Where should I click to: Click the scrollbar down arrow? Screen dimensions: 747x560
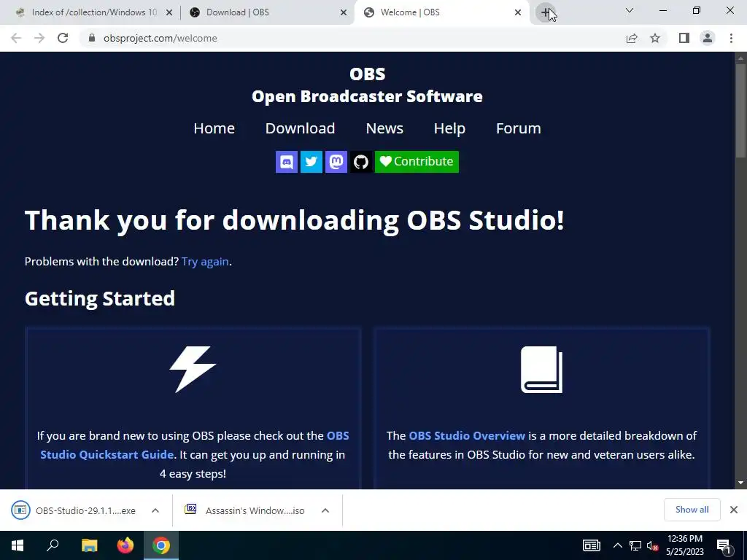pos(740,483)
